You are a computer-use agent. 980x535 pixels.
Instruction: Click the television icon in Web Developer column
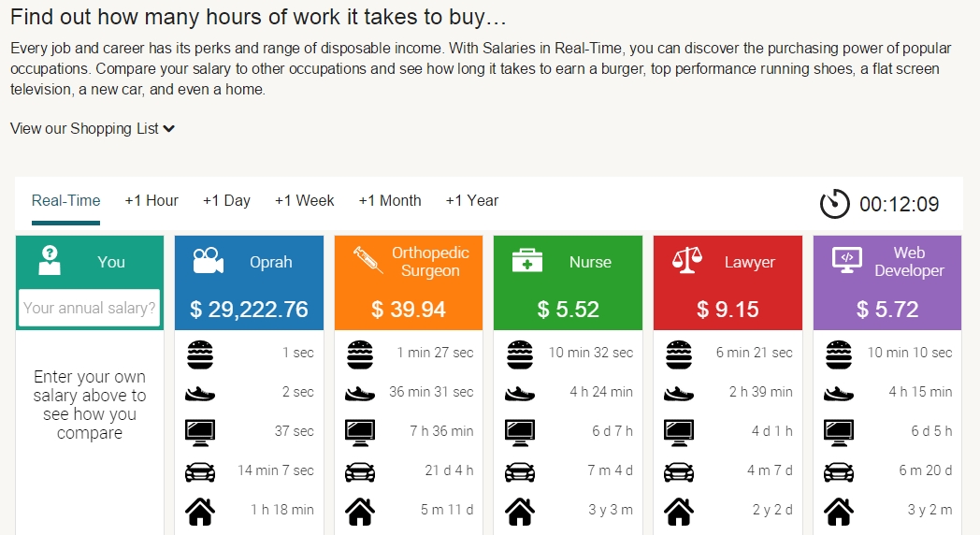(x=839, y=432)
